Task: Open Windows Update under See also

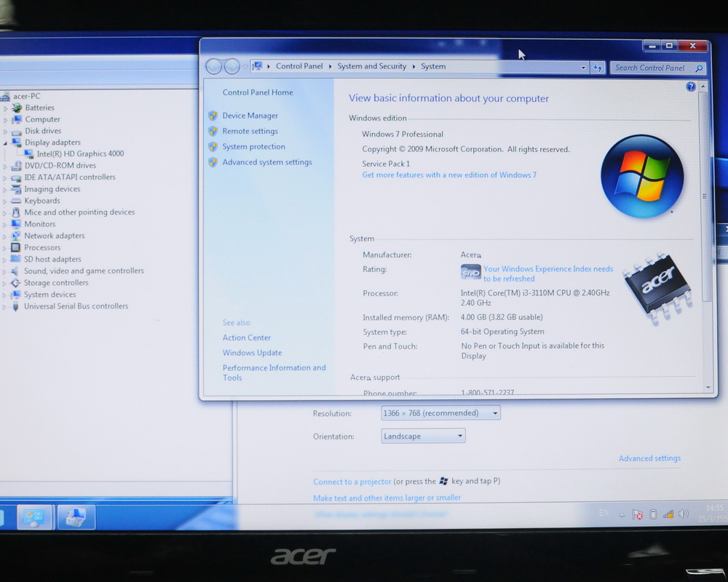Action: point(252,353)
